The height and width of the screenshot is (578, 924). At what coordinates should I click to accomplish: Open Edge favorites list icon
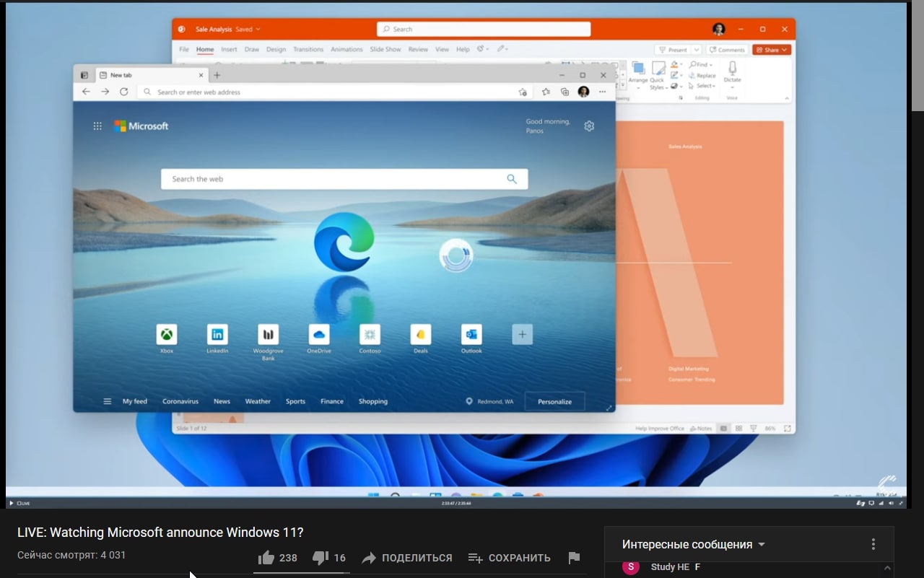tap(546, 92)
